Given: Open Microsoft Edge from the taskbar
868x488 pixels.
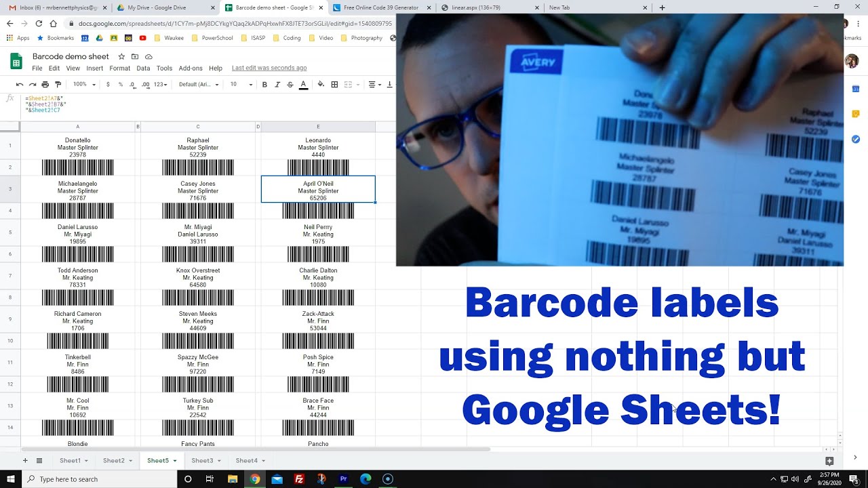Looking at the screenshot, I should [366, 479].
